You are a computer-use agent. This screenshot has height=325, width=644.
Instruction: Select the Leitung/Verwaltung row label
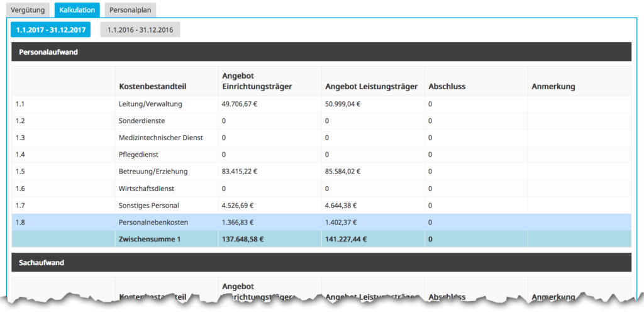pos(150,104)
